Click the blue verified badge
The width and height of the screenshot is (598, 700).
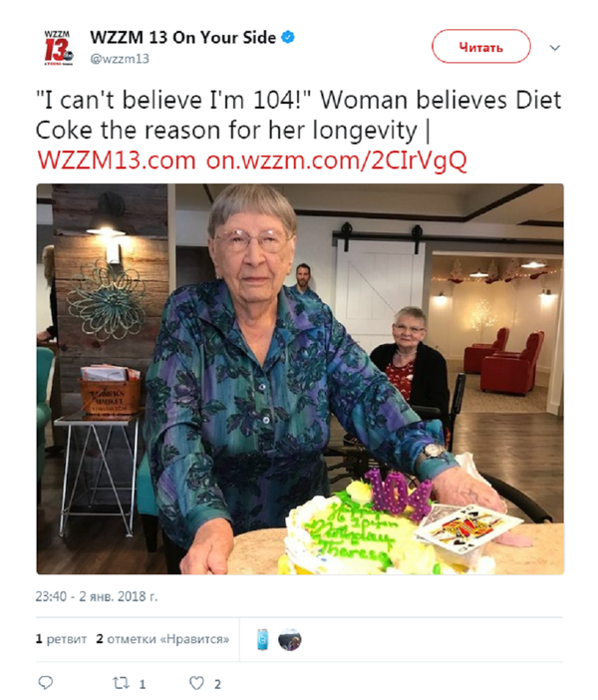tap(287, 38)
